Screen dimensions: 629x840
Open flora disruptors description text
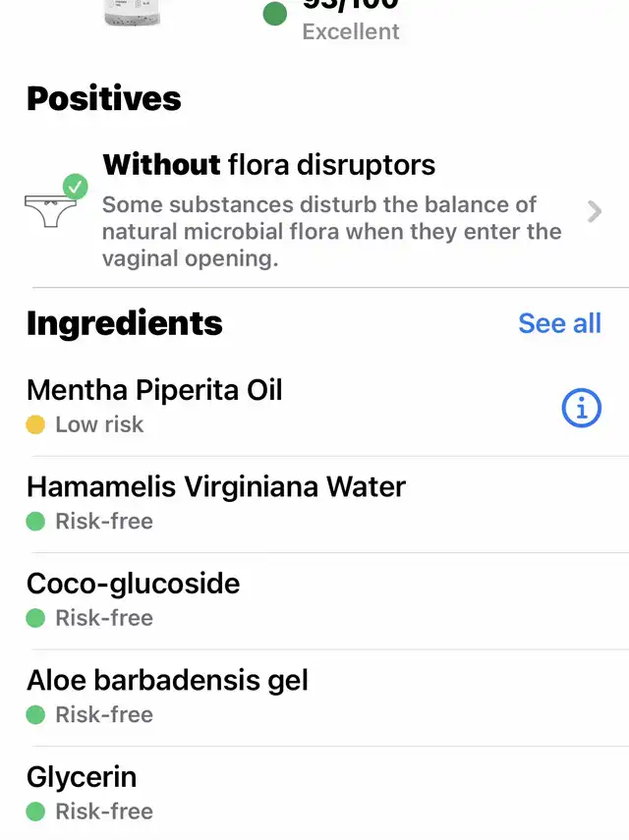click(331, 232)
